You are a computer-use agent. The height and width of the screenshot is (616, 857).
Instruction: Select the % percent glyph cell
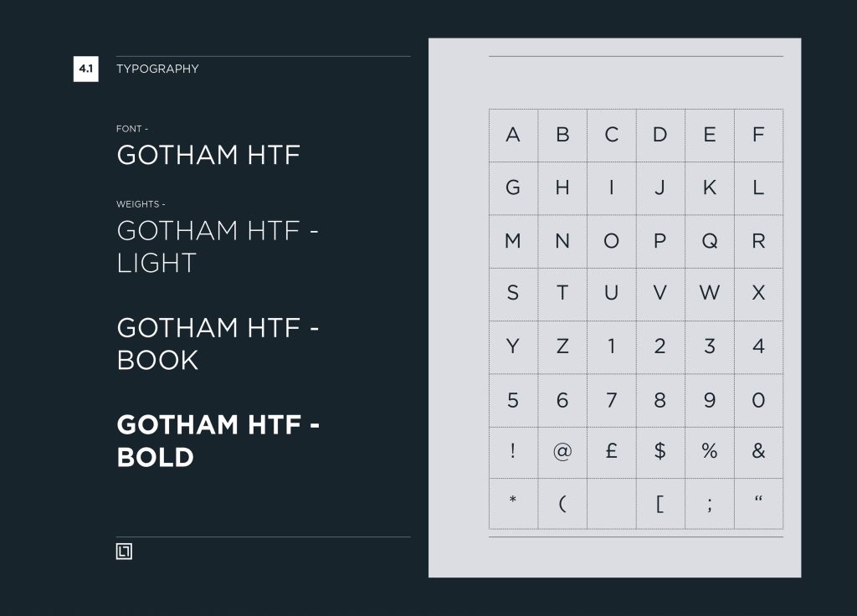710,451
